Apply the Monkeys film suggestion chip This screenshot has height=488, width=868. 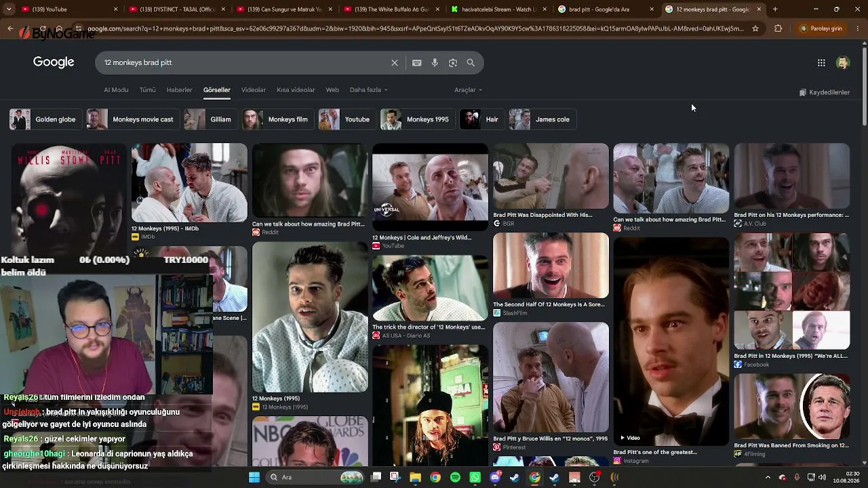[x=278, y=119]
